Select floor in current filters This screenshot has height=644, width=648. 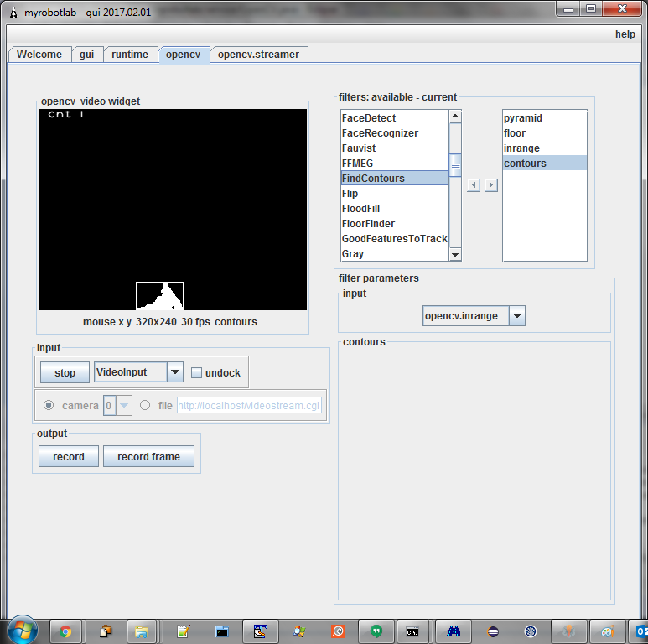click(x=545, y=133)
